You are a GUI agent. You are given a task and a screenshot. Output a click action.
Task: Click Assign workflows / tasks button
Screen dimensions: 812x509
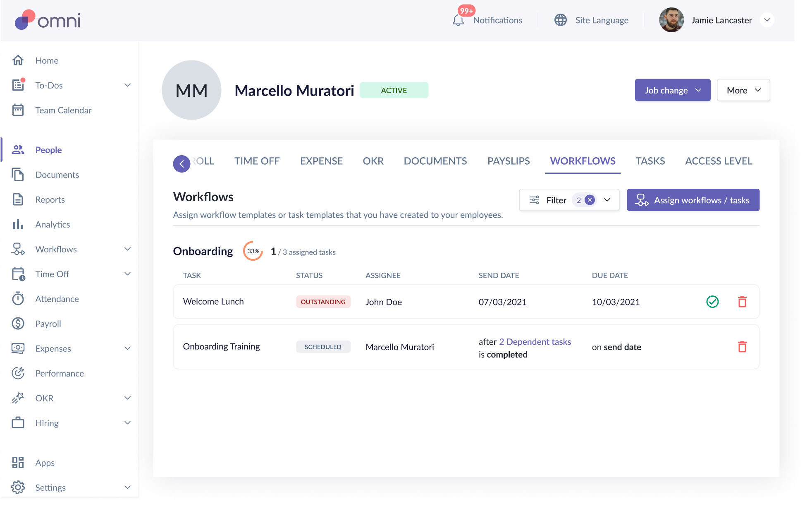693,200
